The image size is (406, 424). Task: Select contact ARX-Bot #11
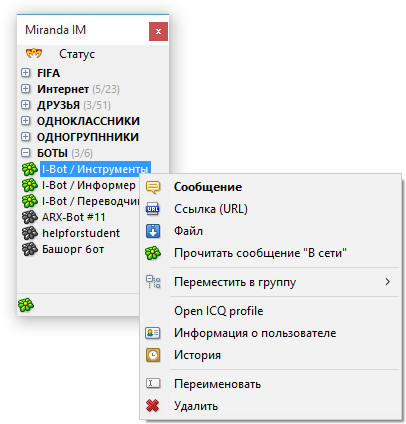74,217
